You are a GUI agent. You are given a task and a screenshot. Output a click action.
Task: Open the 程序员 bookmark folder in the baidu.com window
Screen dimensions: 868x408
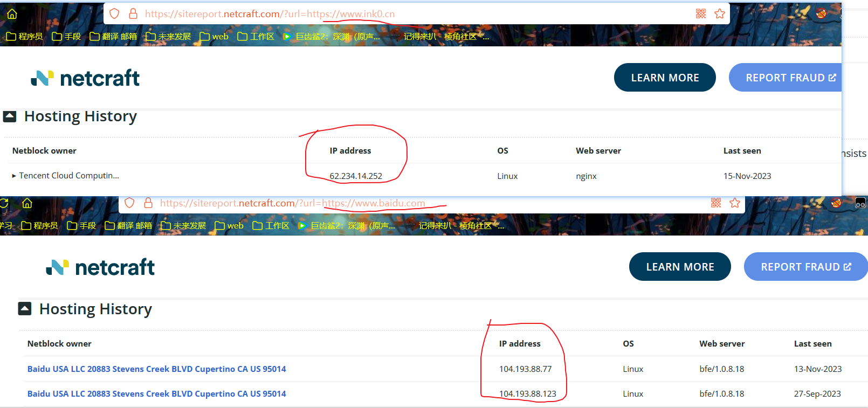click(x=39, y=225)
